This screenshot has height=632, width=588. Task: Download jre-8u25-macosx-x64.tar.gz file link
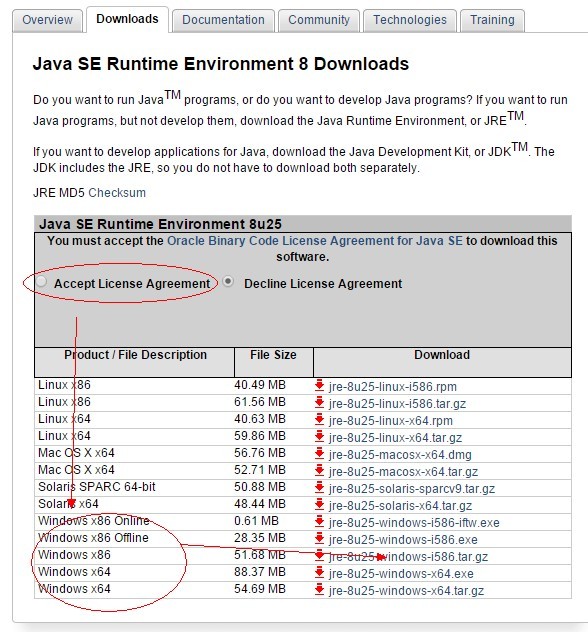(x=403, y=472)
